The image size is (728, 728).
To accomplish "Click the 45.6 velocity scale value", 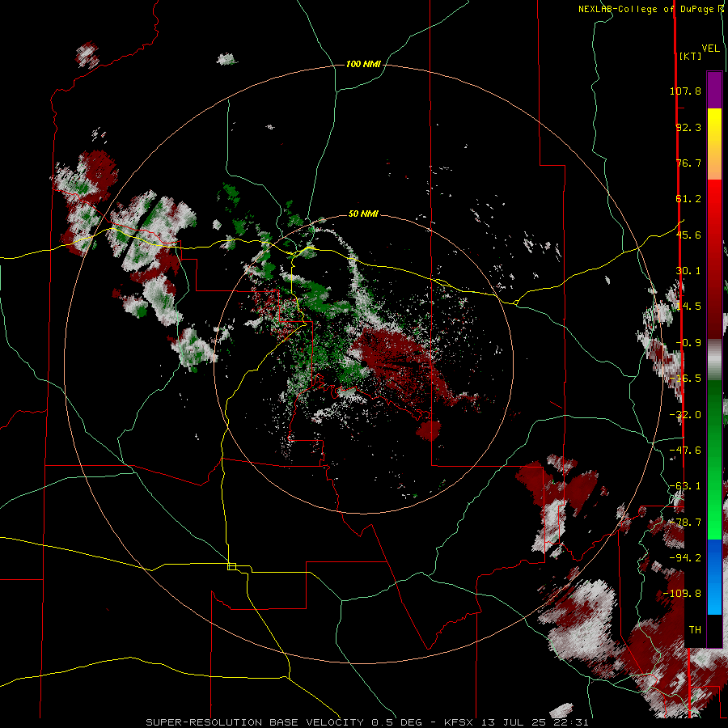I will coord(688,235).
